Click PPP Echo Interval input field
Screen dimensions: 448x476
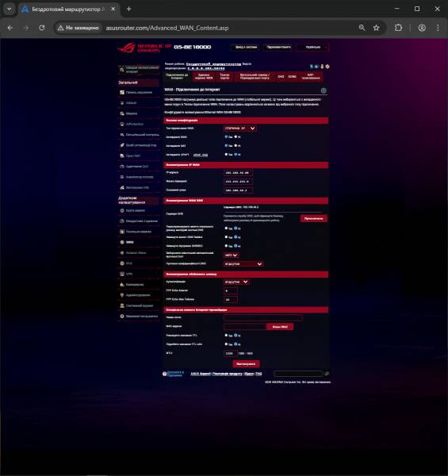point(231,291)
